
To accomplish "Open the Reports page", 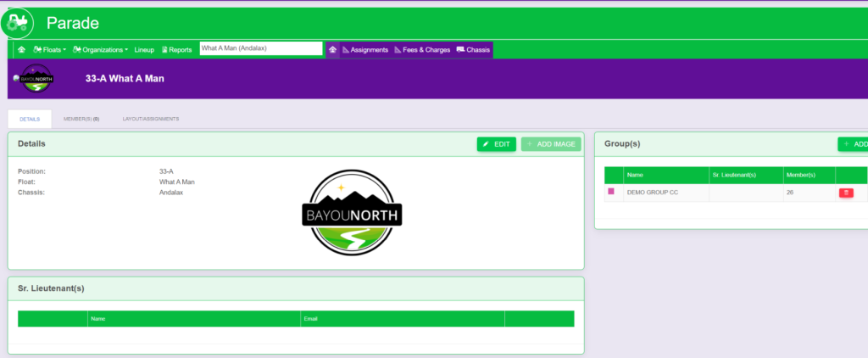I will click(x=176, y=50).
